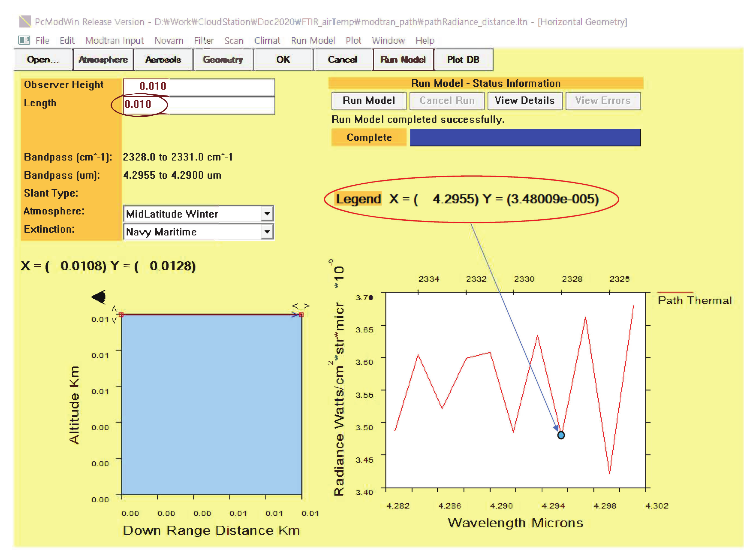This screenshot has height=556, width=756.
Task: Open the Modtran Input menu
Action: click(114, 40)
